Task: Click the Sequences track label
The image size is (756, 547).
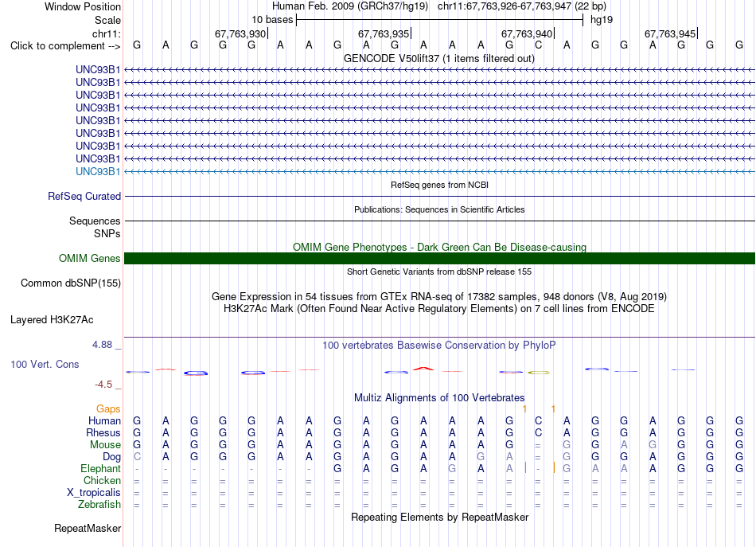Action: tap(95, 221)
